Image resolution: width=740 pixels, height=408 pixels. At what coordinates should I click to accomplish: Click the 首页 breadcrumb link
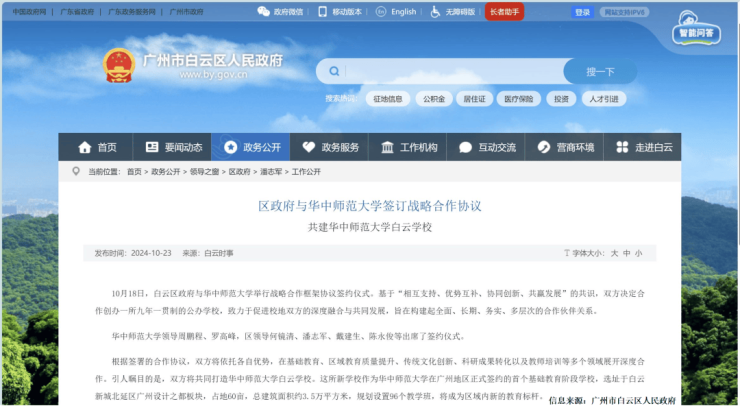[x=134, y=172]
